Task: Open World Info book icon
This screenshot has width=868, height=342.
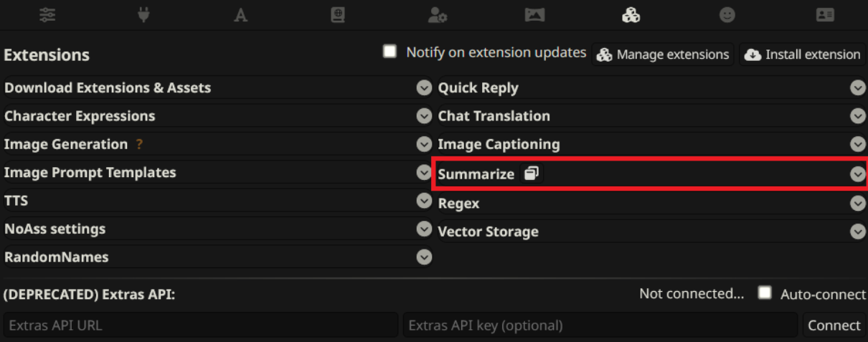Action: (x=338, y=15)
